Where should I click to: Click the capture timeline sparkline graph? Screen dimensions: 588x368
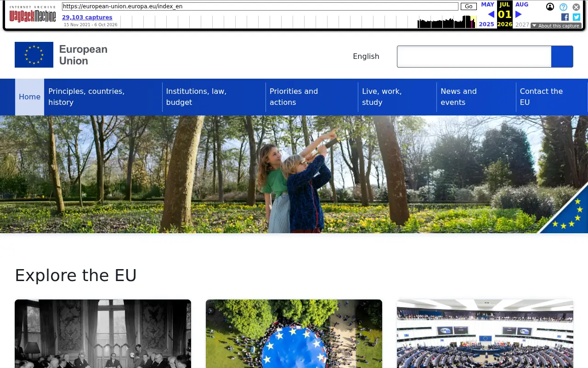299,22
